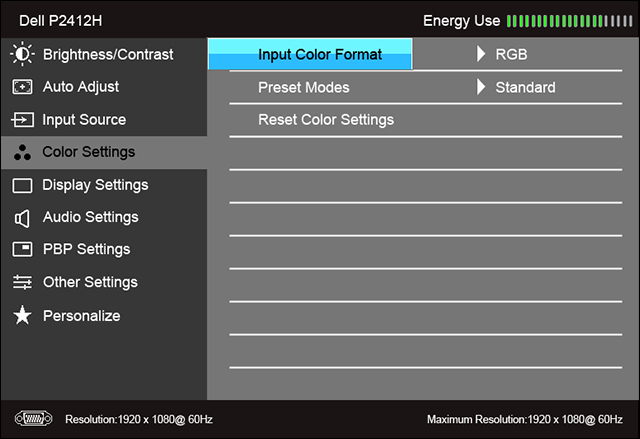Click the Display Settings rectangle icon
Screen dimensions: 640x439
[22, 185]
